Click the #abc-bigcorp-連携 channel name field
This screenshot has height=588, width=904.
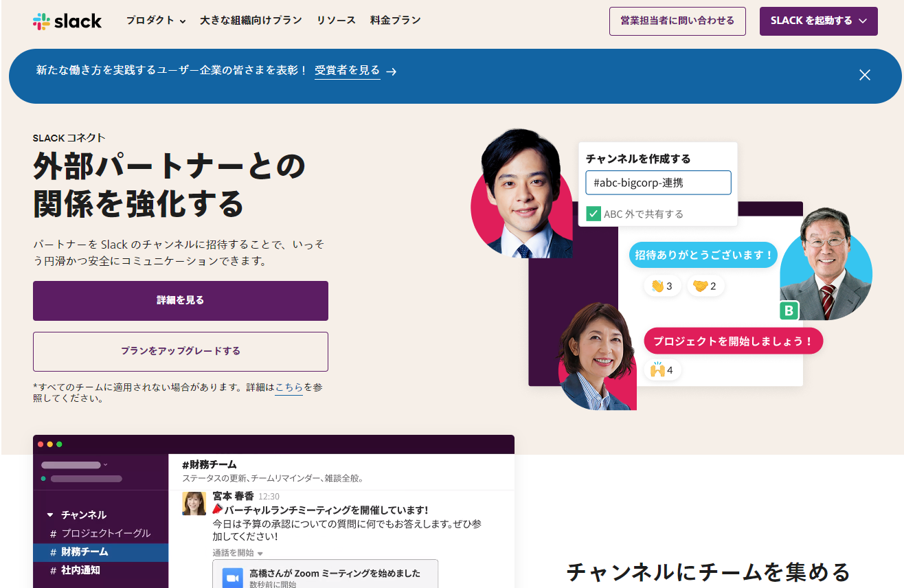[x=658, y=183]
